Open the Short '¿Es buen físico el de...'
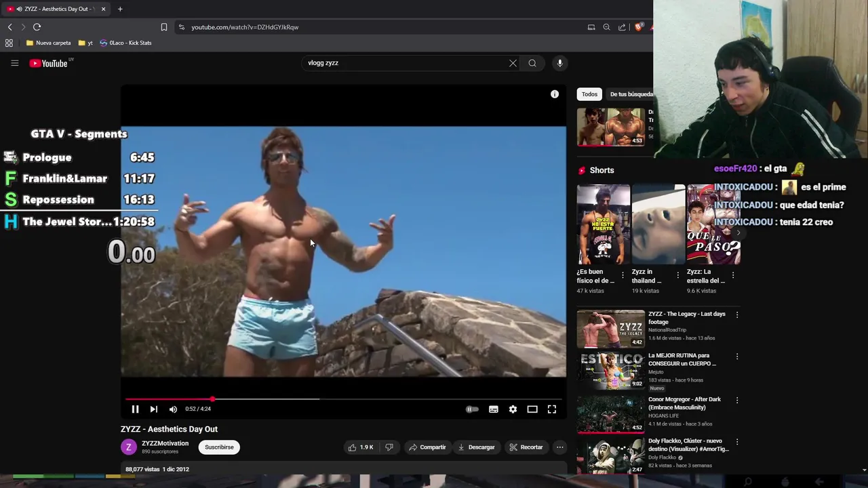 point(603,224)
